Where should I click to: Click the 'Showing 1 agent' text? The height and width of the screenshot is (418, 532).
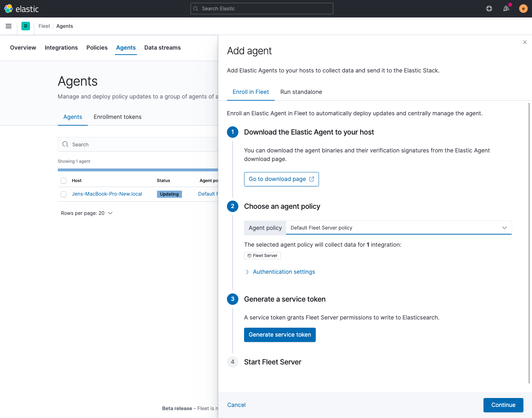(74, 161)
